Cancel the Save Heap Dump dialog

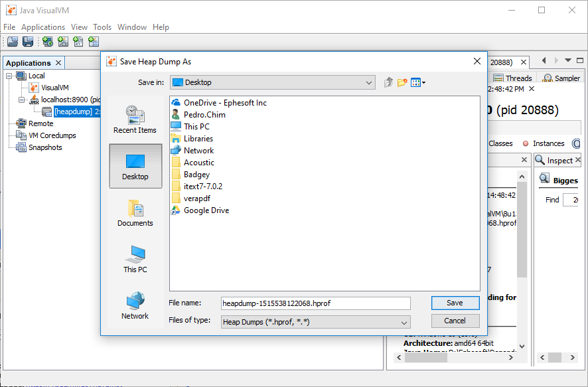(455, 321)
